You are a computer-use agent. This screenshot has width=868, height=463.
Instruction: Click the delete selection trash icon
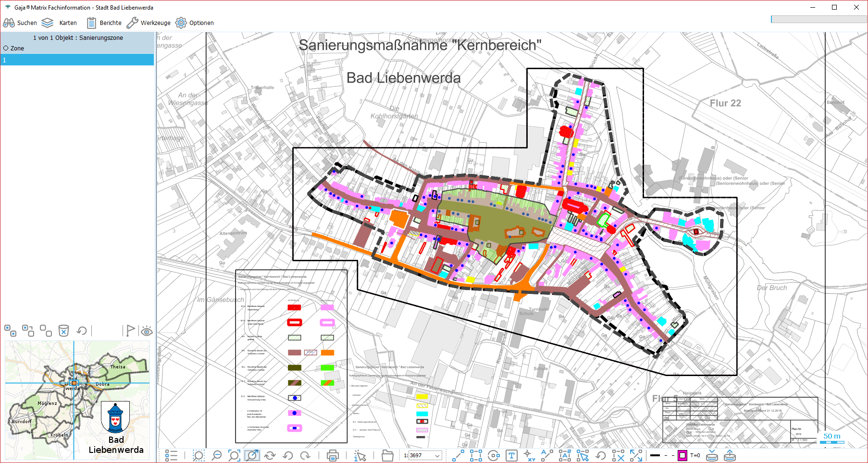[x=63, y=330]
